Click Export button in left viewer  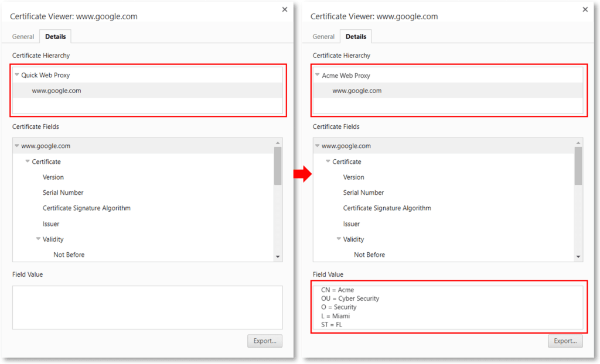click(265, 341)
